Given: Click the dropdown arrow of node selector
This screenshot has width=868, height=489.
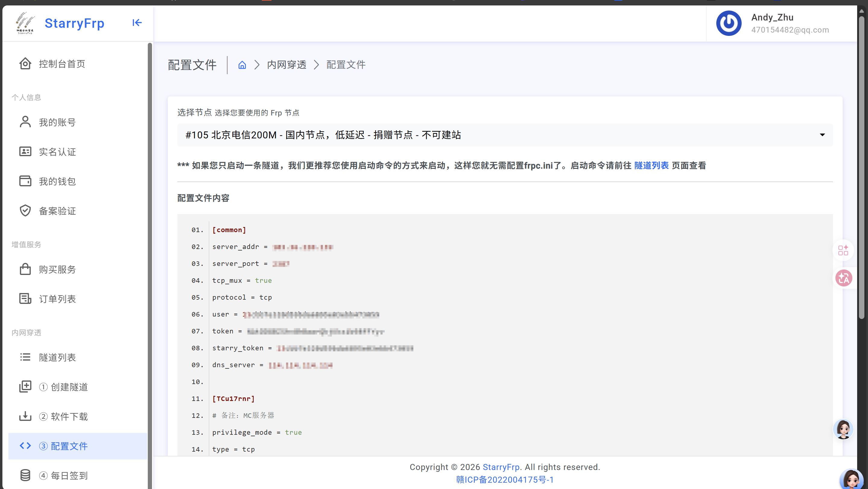Looking at the screenshot, I should 822,135.
